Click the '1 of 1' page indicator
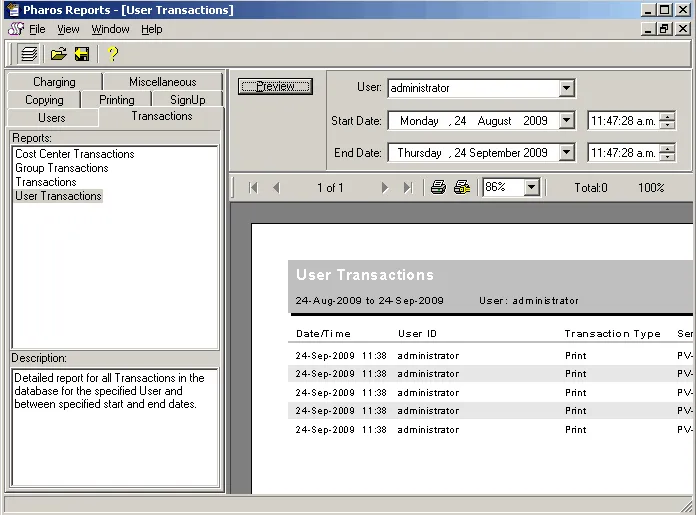 coord(330,188)
